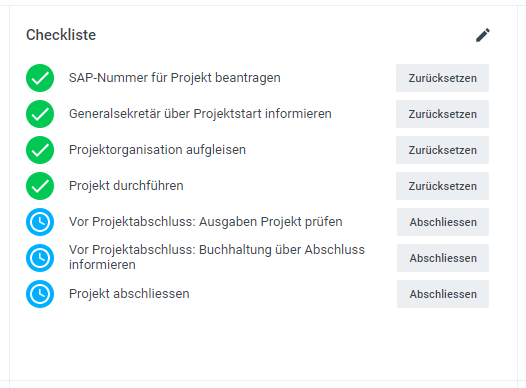The height and width of the screenshot is (388, 526).
Task: Reset the Projektorganisation aufgleisen item
Action: click(442, 150)
